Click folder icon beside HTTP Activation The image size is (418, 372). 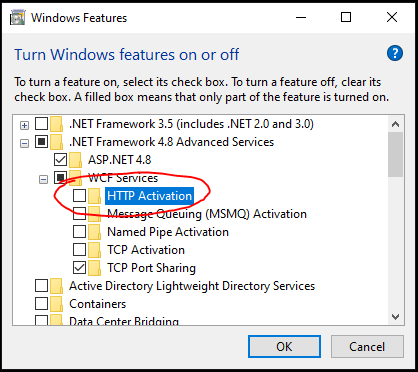pos(95,196)
